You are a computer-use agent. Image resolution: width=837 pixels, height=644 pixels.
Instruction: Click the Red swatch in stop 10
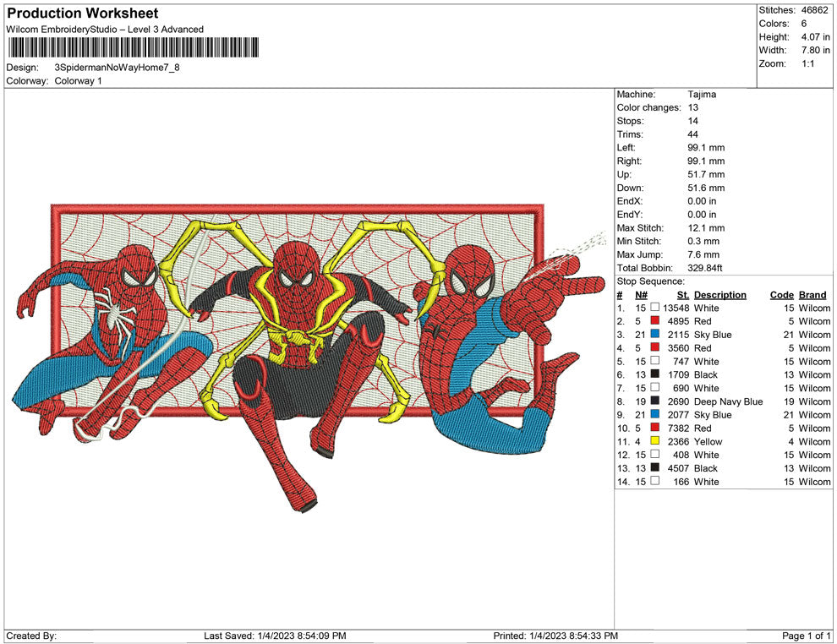pos(654,428)
